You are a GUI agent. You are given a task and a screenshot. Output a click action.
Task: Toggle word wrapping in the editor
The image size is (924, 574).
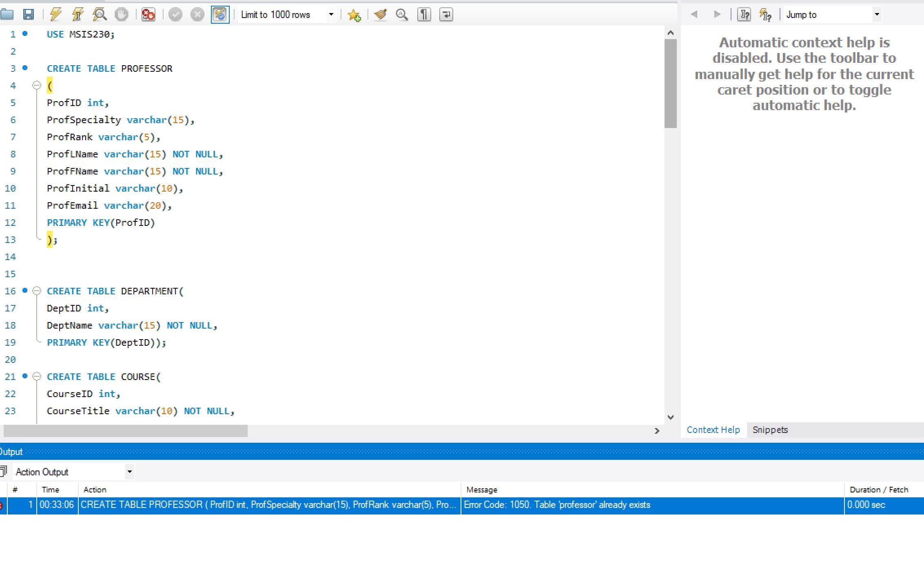point(445,14)
